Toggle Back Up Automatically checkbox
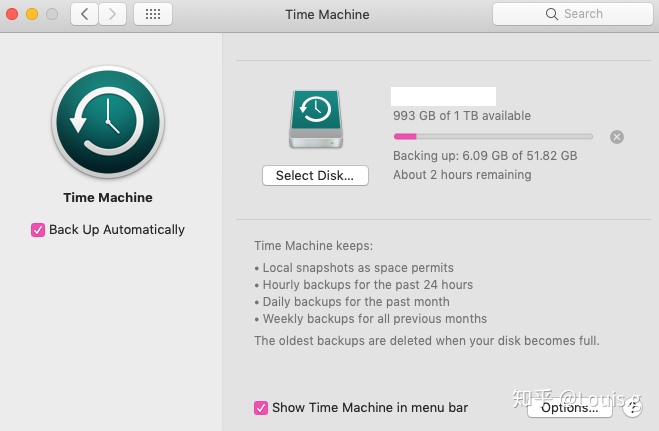 (38, 230)
